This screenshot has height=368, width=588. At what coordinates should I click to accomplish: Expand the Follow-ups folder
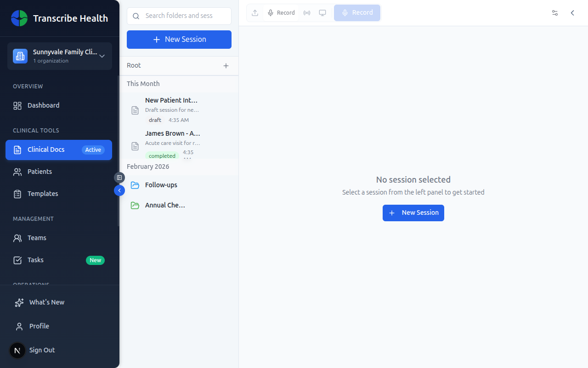[x=161, y=185]
